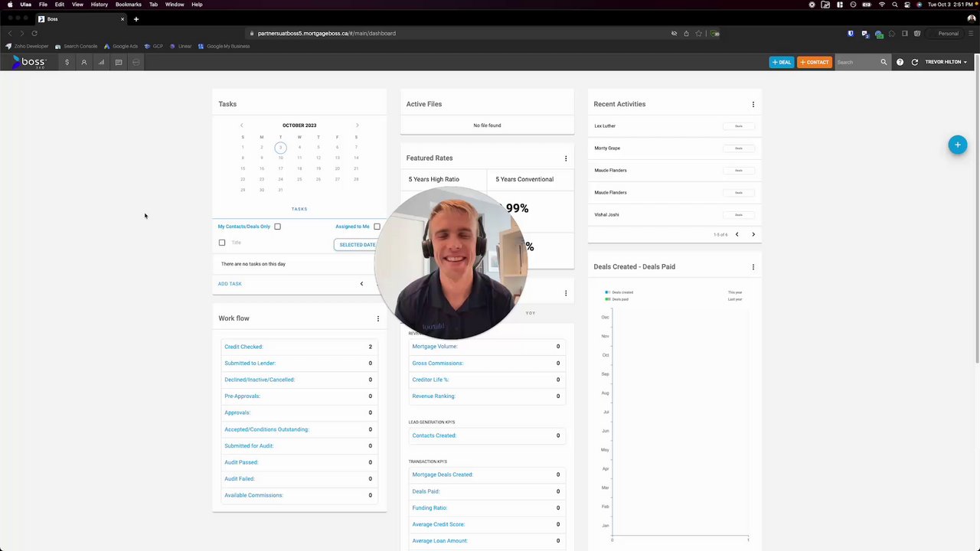Open the Contacts Created KPI link
980x551 pixels.
point(434,435)
